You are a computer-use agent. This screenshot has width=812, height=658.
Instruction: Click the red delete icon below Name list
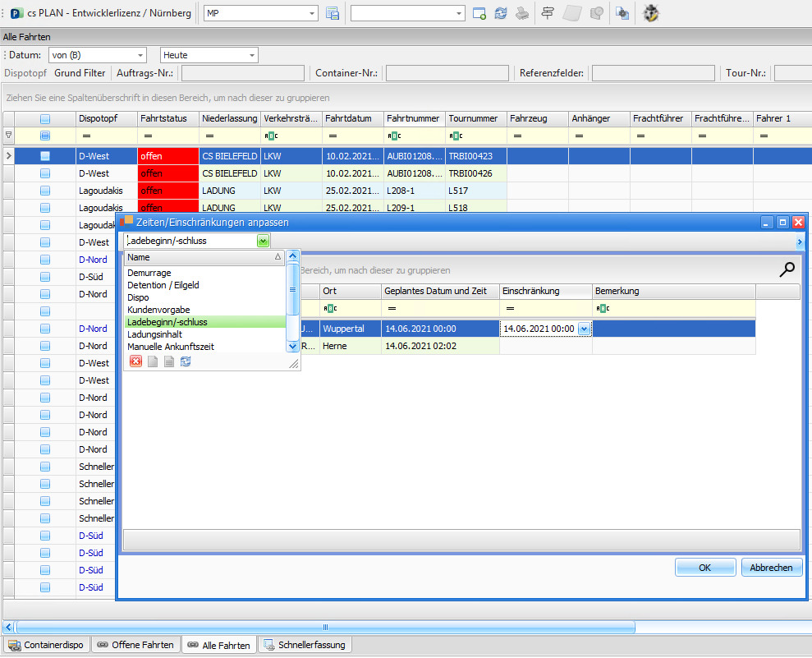135,361
